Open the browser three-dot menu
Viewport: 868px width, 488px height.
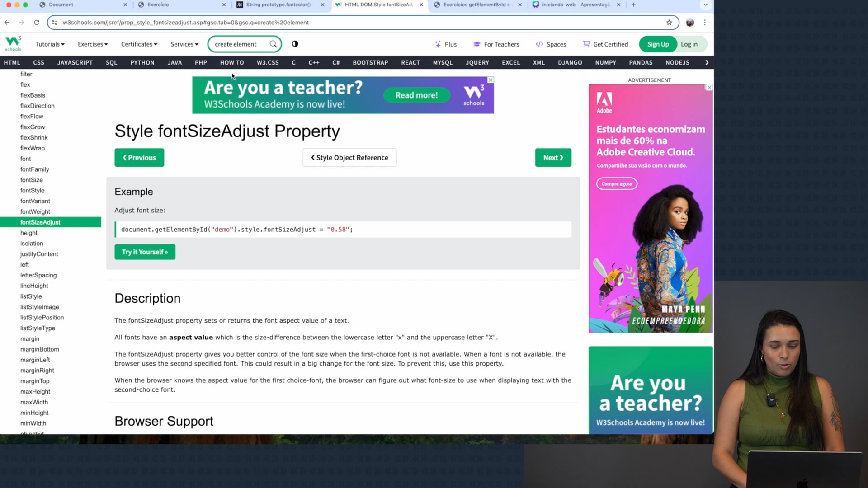(705, 23)
